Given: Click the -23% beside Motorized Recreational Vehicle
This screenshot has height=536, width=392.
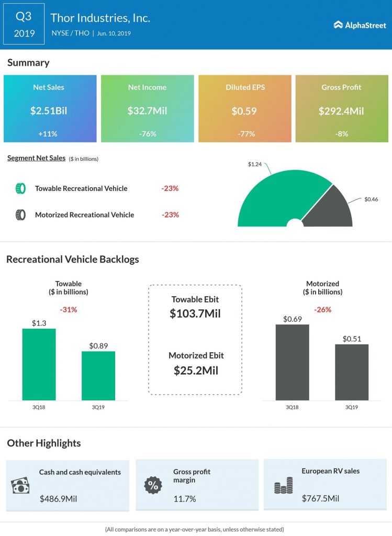Looking at the screenshot, I should coord(170,215).
